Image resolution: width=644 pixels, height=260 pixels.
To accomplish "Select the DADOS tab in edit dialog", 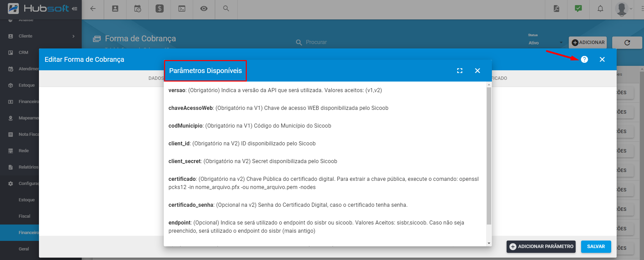I will pyautogui.click(x=156, y=78).
